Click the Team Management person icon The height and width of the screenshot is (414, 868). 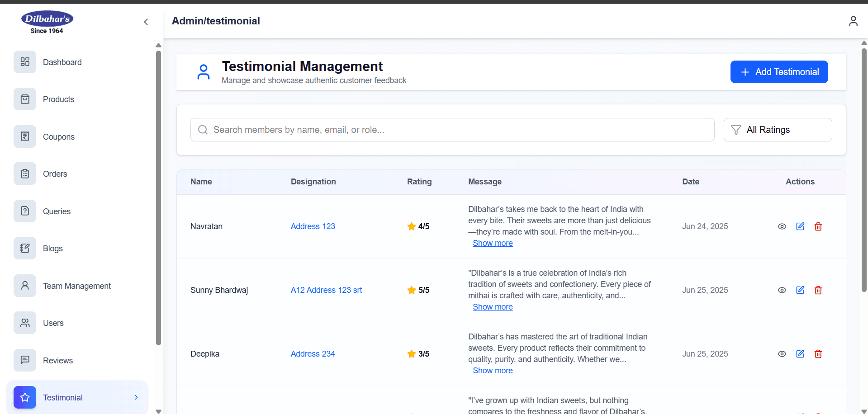point(25,286)
